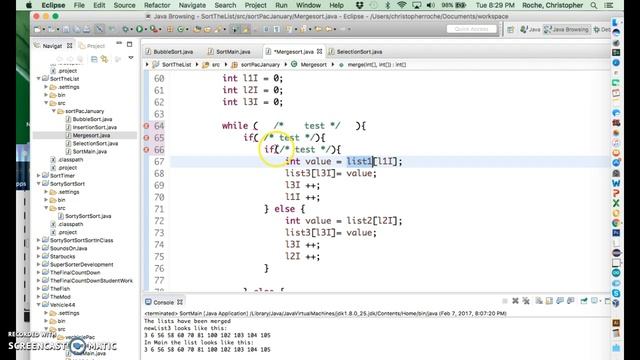Click the Open Type folder icon in toolbar
Screen dimensions: 640x360
pos(196,29)
